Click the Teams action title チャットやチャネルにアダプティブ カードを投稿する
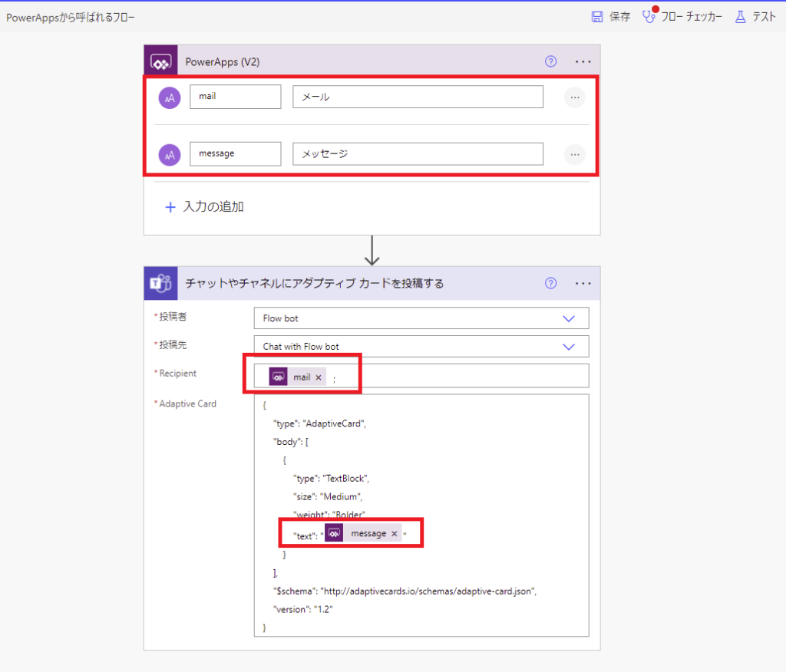The image size is (786, 672). 314,283
